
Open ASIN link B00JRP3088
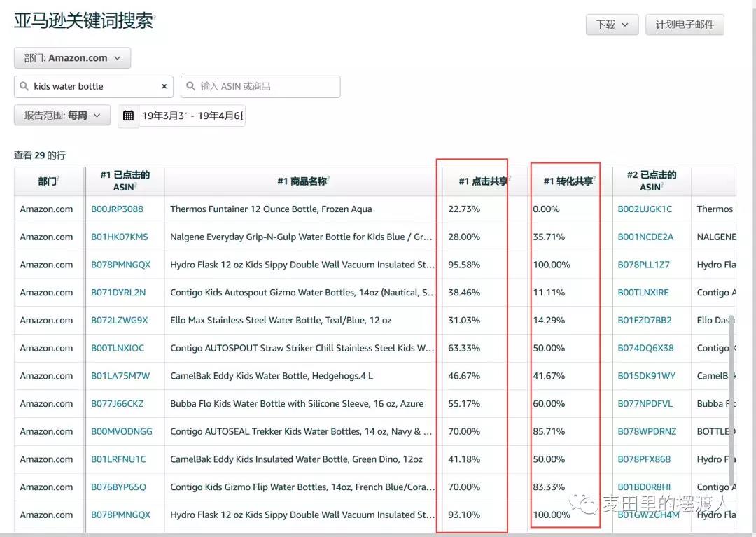[117, 209]
